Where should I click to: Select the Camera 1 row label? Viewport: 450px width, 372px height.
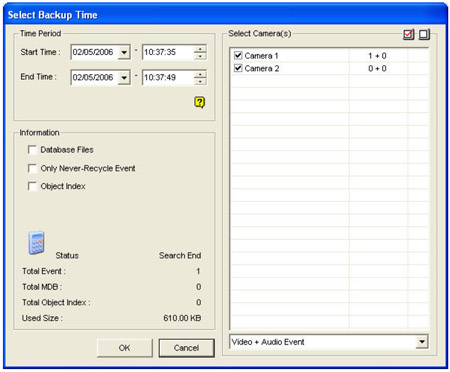(261, 56)
